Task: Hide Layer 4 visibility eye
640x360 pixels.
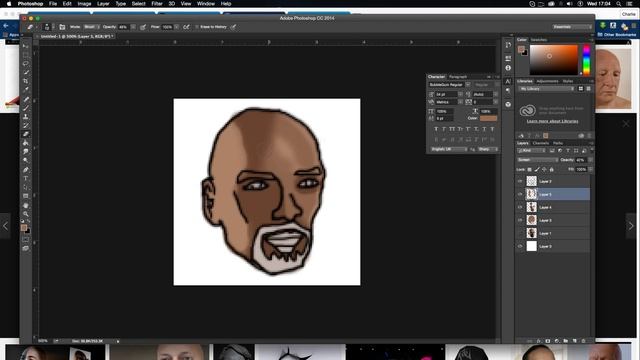Action: pos(520,207)
